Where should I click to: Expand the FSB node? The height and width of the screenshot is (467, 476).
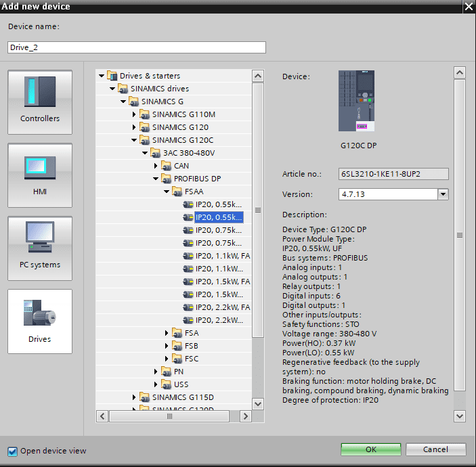coord(167,346)
